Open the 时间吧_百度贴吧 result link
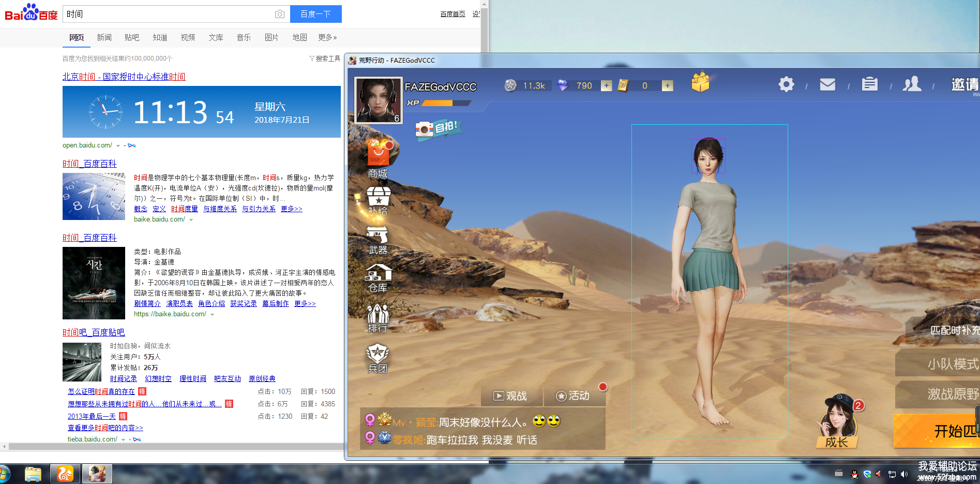980x484 pixels. (94, 332)
